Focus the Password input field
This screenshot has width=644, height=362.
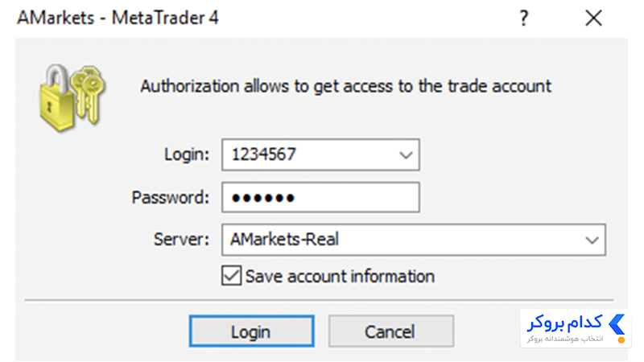click(320, 197)
